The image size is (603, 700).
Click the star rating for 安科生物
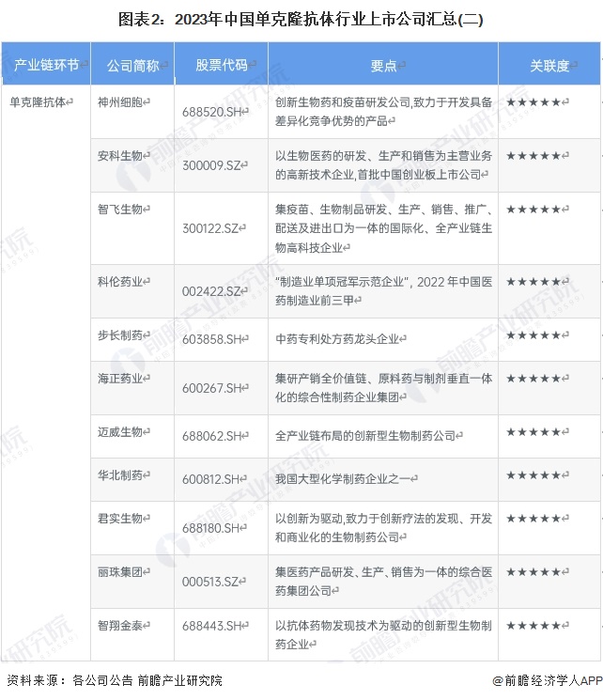click(x=533, y=156)
